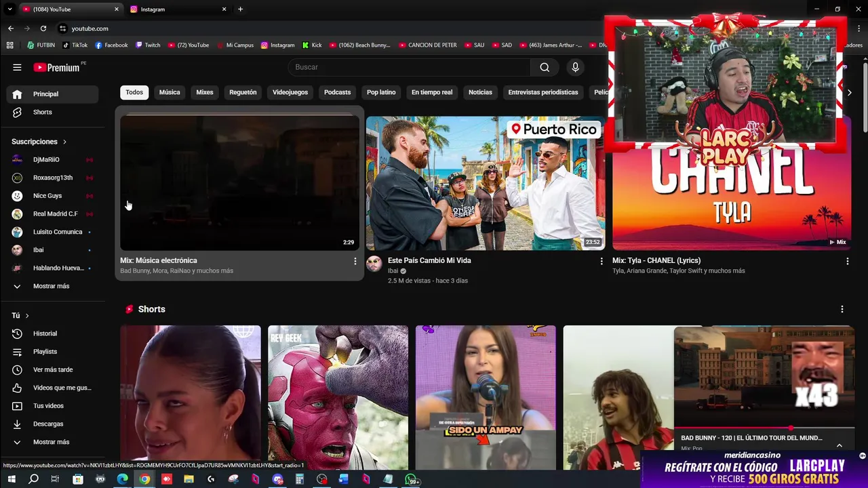Image resolution: width=868 pixels, height=488 pixels.
Task: Go to Principal home in sidebar
Action: click(x=52, y=94)
